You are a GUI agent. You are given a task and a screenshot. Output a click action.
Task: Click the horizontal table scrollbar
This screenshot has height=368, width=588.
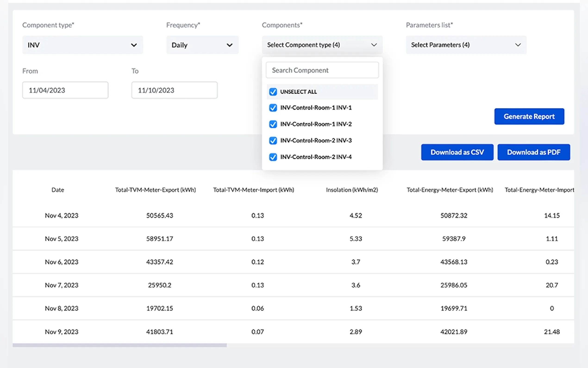point(120,345)
